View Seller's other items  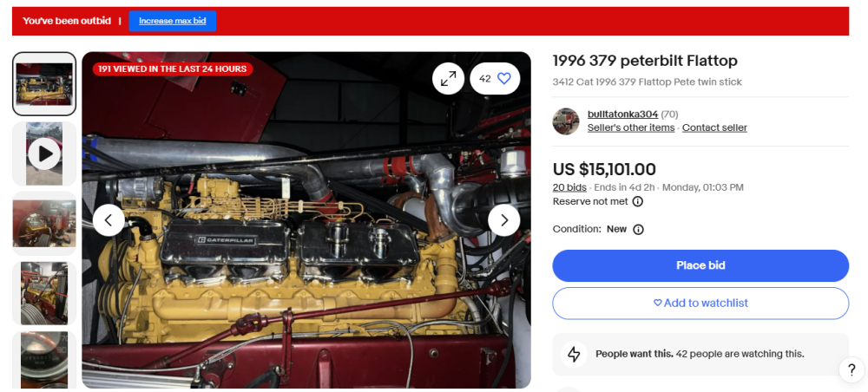click(631, 127)
